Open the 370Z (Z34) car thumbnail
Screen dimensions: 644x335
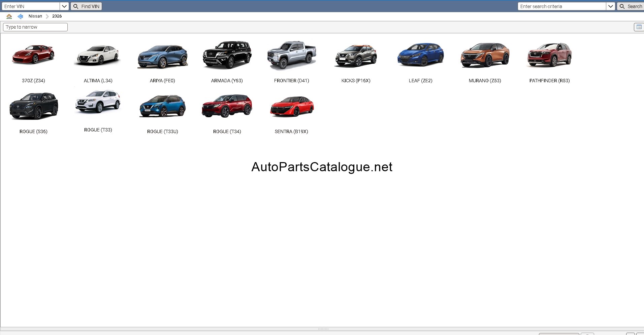(33, 55)
